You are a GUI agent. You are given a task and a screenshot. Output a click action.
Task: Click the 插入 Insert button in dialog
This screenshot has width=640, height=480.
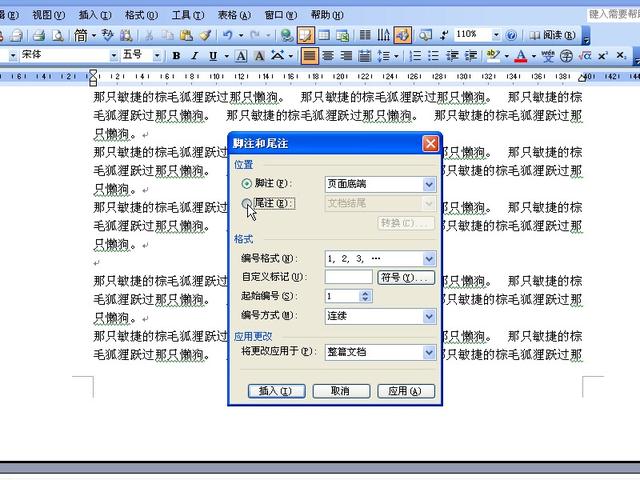coord(276,391)
